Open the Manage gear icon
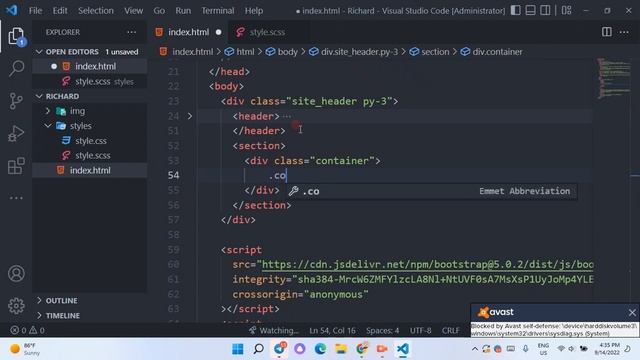Viewport: 640px width, 360px height. (16, 305)
